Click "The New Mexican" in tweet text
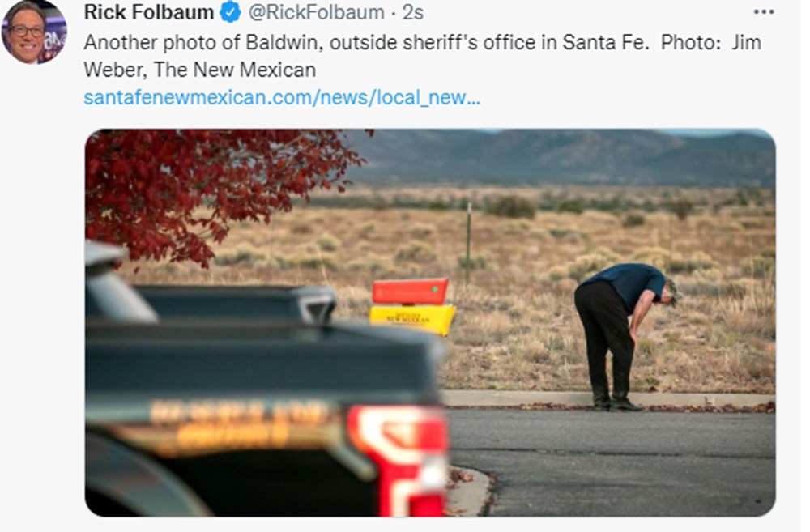The image size is (810, 532). (x=235, y=70)
